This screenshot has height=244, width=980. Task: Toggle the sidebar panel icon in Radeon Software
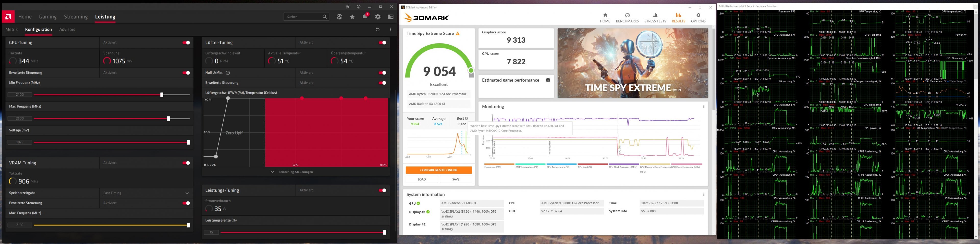pos(391,17)
